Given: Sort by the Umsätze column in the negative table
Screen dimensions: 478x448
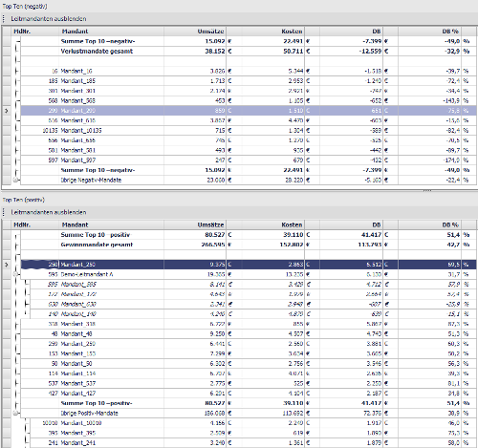Looking at the screenshot, I should click(x=195, y=32).
